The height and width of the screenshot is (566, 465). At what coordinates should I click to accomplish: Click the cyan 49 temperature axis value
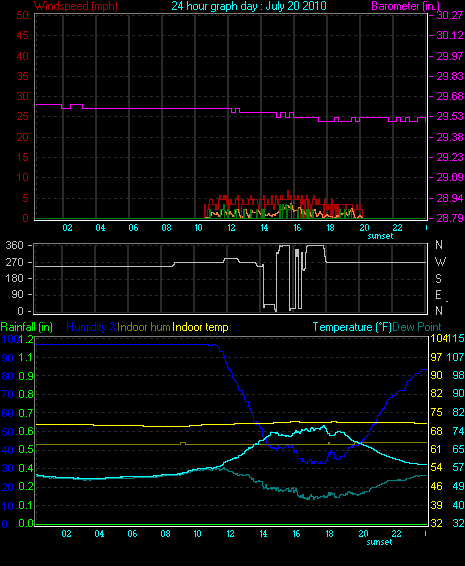pos(458,486)
